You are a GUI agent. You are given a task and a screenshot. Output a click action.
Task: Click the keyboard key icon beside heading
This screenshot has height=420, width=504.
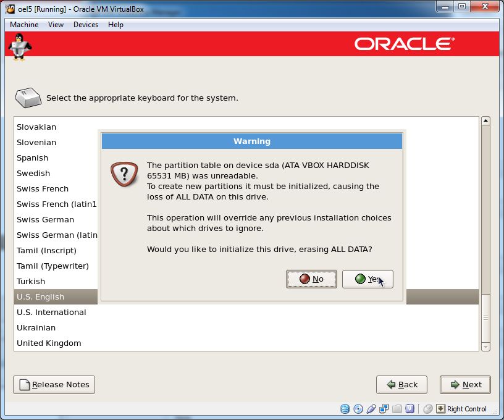tap(28, 98)
